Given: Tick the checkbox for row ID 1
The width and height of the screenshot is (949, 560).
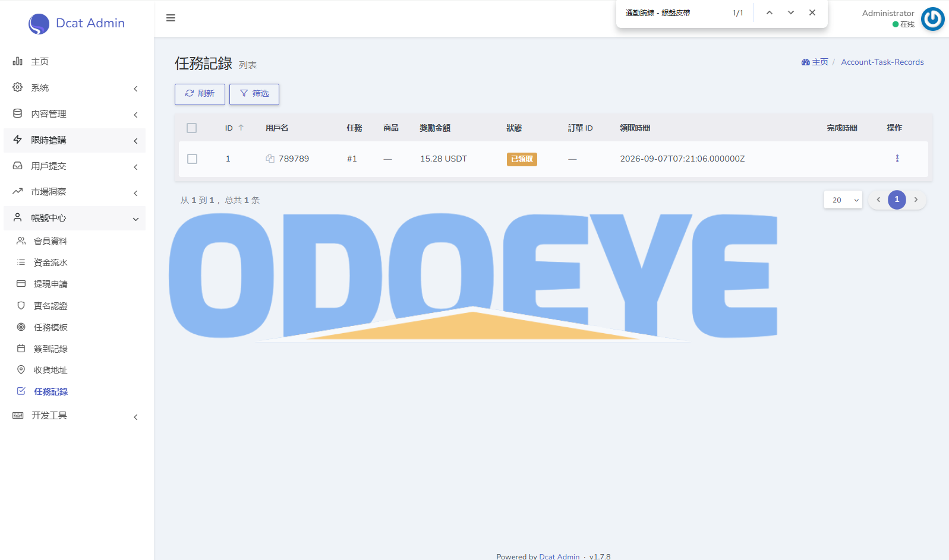Looking at the screenshot, I should [x=192, y=159].
